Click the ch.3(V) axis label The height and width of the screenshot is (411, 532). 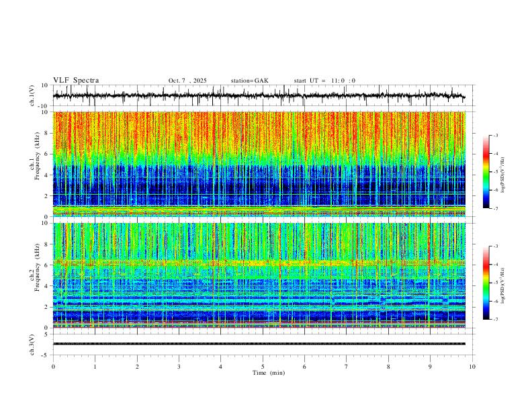click(32, 345)
